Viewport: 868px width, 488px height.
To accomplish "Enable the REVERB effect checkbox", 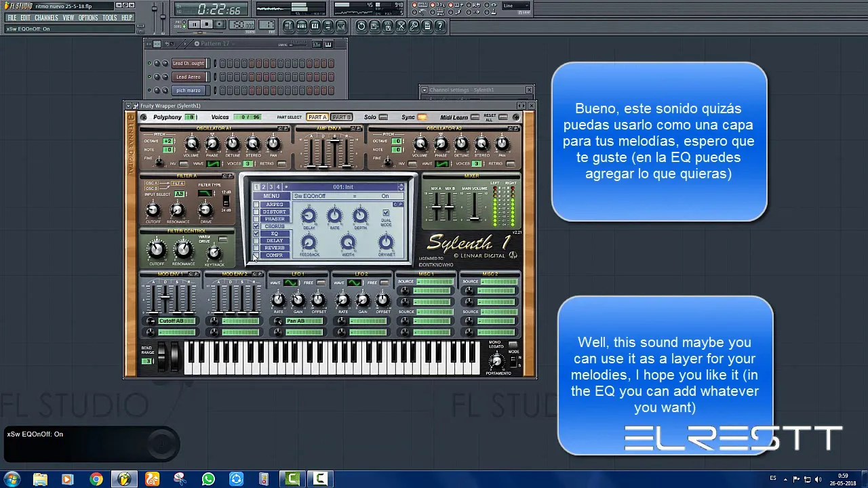I will click(x=256, y=248).
